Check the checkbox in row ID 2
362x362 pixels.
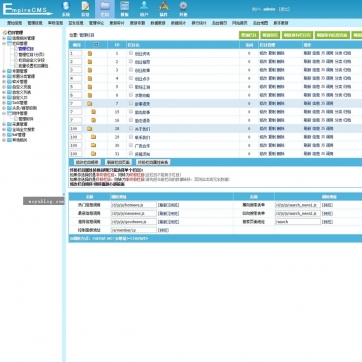coord(131,61)
